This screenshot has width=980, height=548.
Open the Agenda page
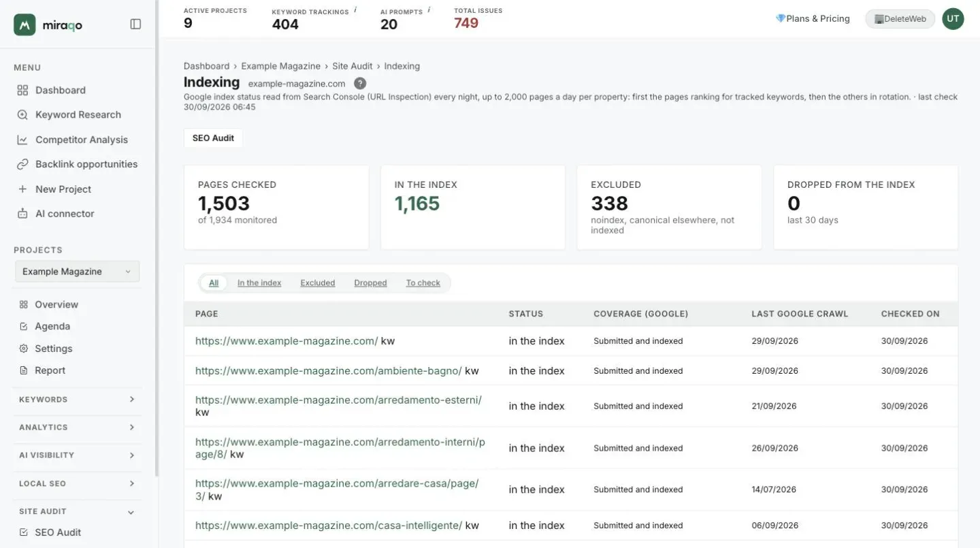pos(44,326)
